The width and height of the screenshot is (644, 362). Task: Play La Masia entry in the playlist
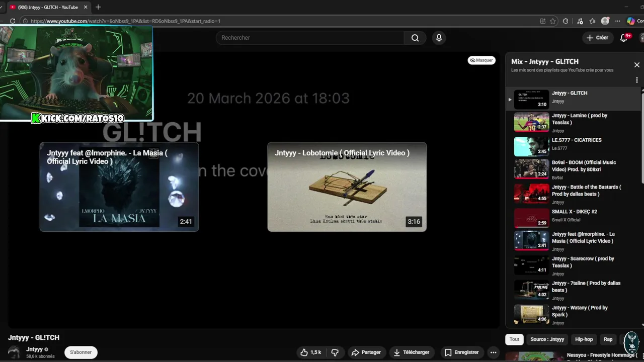click(x=574, y=241)
